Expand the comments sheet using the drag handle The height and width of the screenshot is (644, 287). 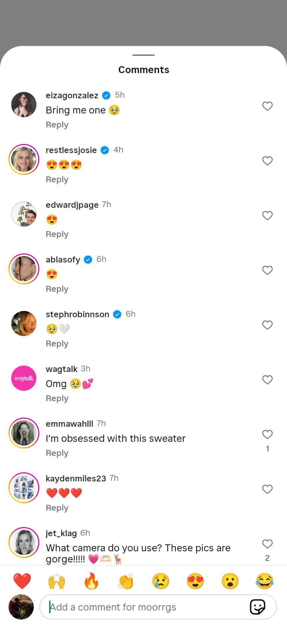pyautogui.click(x=143, y=55)
